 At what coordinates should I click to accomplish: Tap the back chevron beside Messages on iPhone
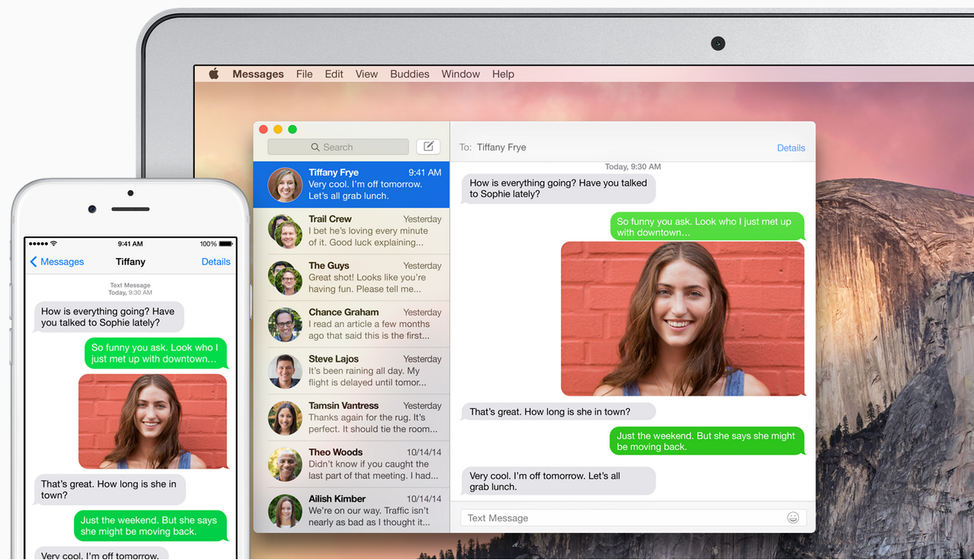coord(34,262)
